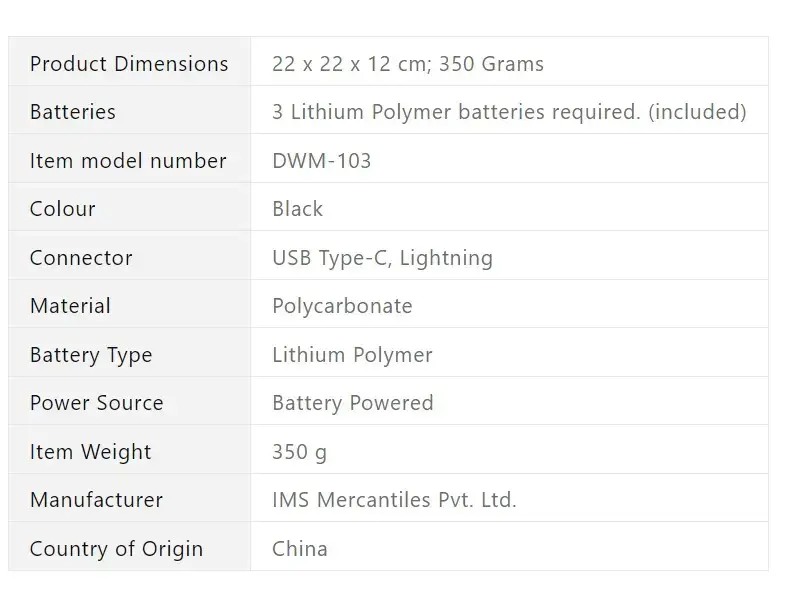Image resolution: width=801 pixels, height=589 pixels.
Task: Click the Colour label
Action: [62, 209]
